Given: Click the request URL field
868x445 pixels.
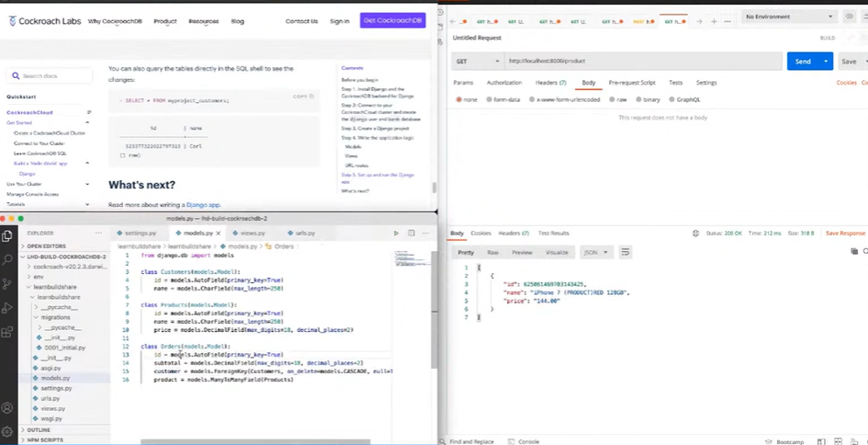Looking at the screenshot, I should (x=642, y=61).
